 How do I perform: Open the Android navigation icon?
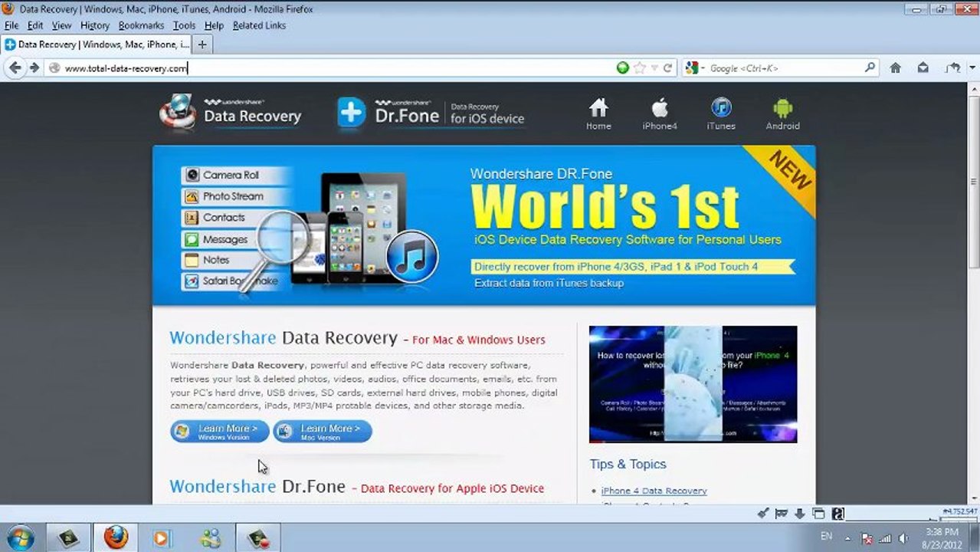(782, 113)
